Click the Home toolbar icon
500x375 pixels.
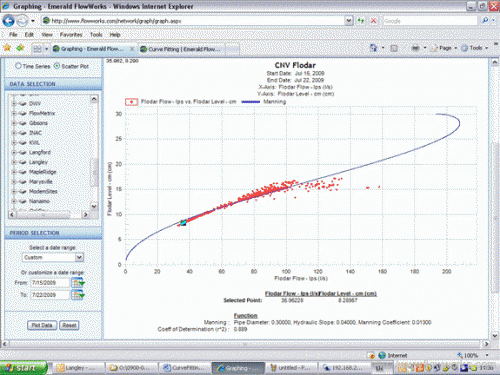[373, 48]
